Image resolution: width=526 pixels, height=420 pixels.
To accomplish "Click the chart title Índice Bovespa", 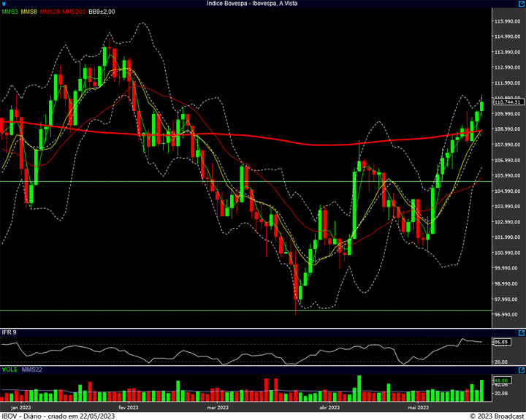I will 226,4.
